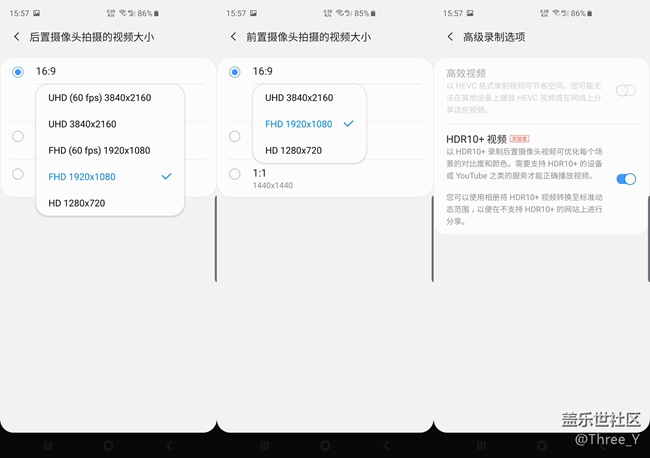This screenshot has width=650, height=458.
Task: Turn off the HDR10+ video switch
Action: (626, 179)
